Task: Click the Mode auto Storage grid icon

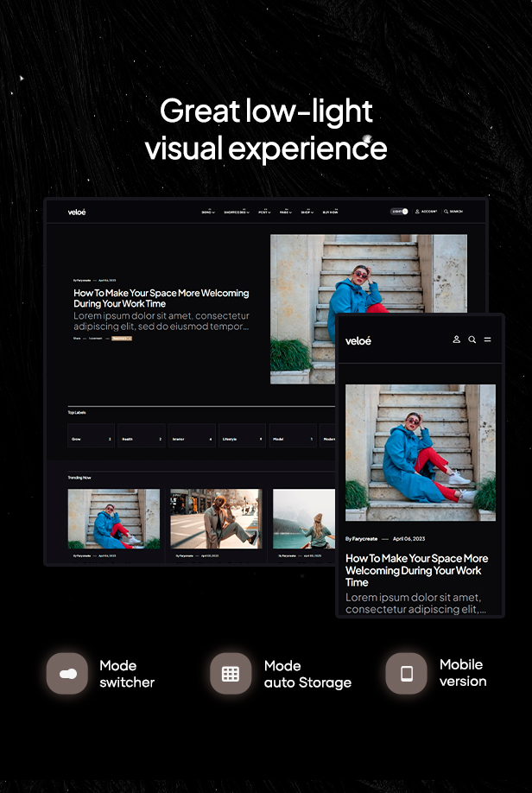Action: click(x=231, y=674)
